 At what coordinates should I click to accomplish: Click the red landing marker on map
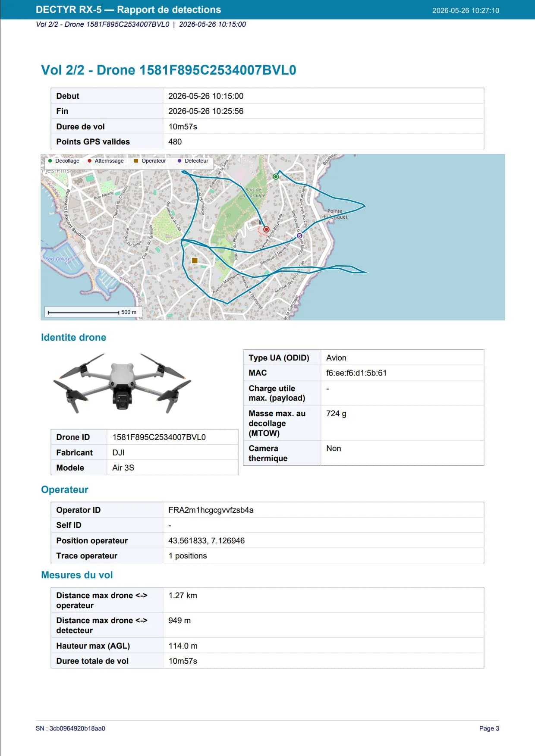266,229
